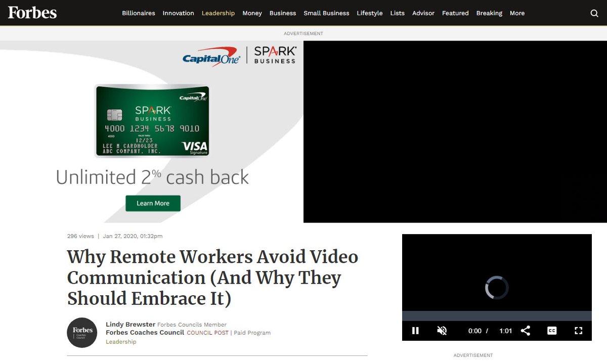Screen dimensions: 607x364
Task: Click the Forbes Coaches Council avatar
Action: [x=82, y=333]
